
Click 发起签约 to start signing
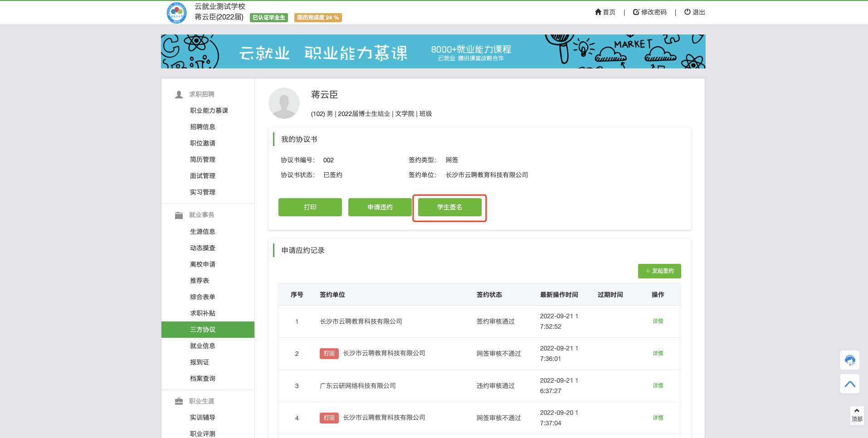(659, 271)
